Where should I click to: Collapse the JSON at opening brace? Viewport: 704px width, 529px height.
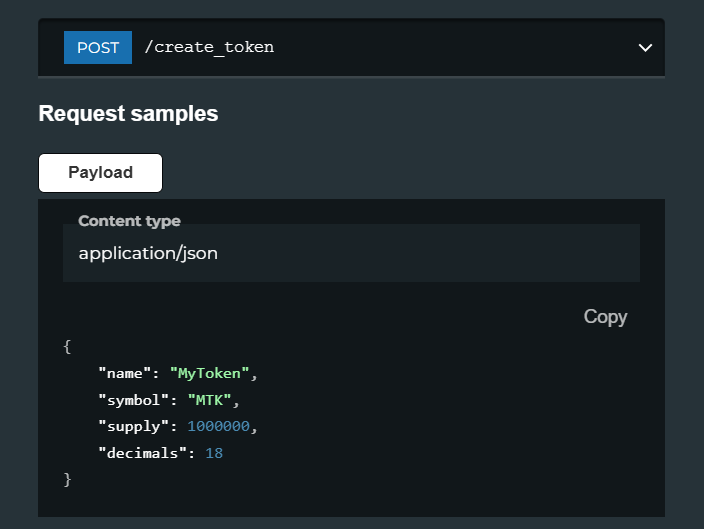coord(67,347)
